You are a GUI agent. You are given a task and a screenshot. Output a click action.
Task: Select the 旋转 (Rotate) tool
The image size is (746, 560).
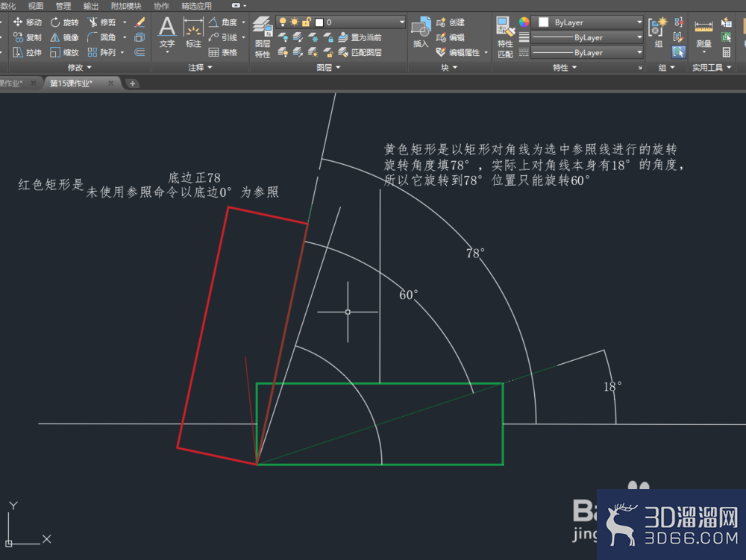coord(64,22)
